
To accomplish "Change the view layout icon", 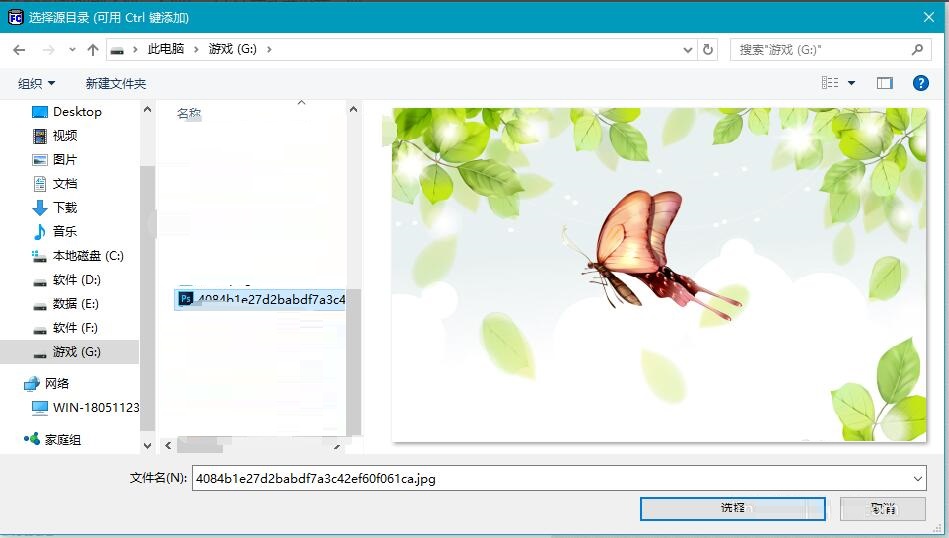I will [830, 83].
